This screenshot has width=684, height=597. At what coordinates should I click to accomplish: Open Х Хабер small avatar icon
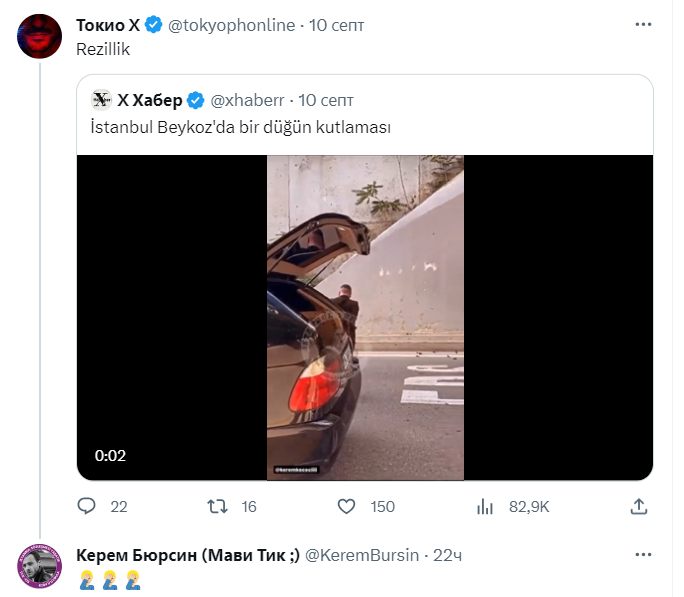coord(101,100)
